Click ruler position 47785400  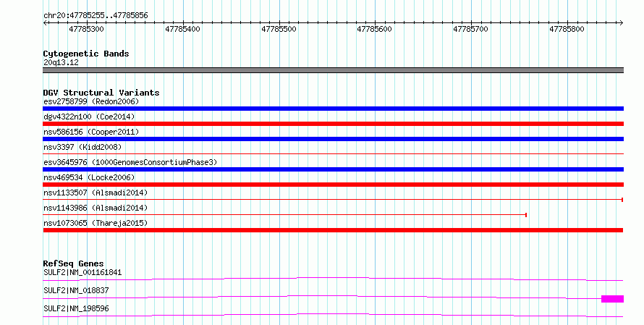(183, 29)
